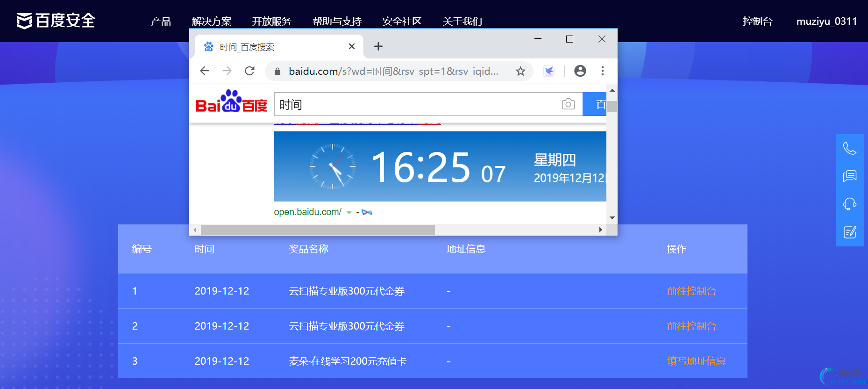Open a new browser tab
This screenshot has height=389, width=868.
pyautogui.click(x=378, y=46)
